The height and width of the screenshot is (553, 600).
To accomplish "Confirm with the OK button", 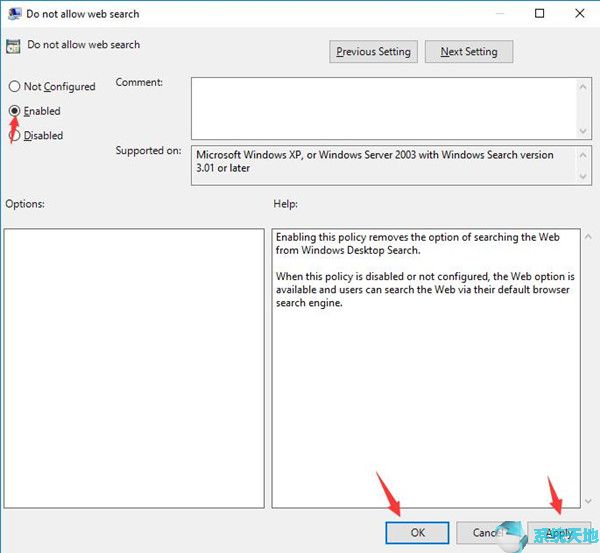I will click(417, 532).
